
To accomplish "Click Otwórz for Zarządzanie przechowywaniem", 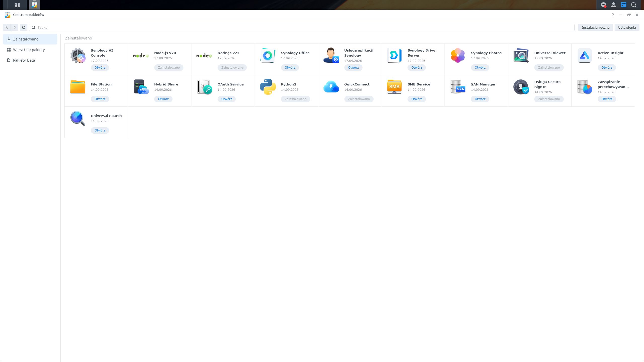I will (x=607, y=99).
